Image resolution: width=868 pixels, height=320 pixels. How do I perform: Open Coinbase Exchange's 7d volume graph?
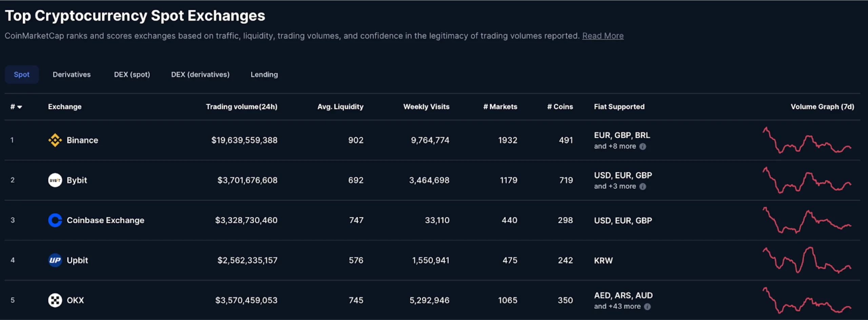(x=807, y=220)
